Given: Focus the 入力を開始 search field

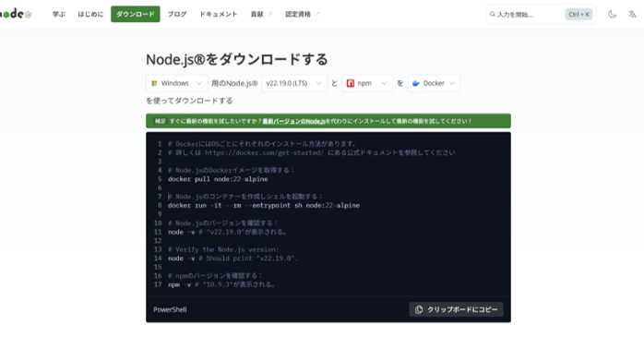Looking at the screenshot, I should point(541,15).
